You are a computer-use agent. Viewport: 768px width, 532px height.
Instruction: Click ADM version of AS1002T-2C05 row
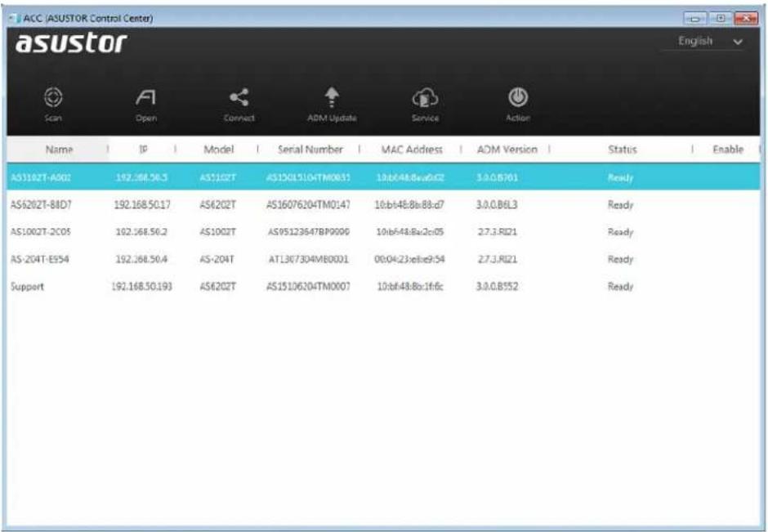[x=497, y=231]
